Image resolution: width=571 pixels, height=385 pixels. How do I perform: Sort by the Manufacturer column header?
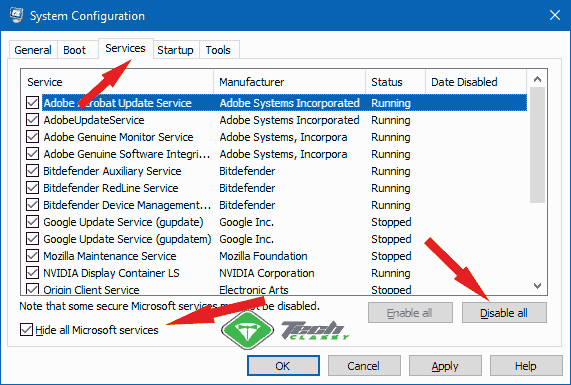coord(289,82)
